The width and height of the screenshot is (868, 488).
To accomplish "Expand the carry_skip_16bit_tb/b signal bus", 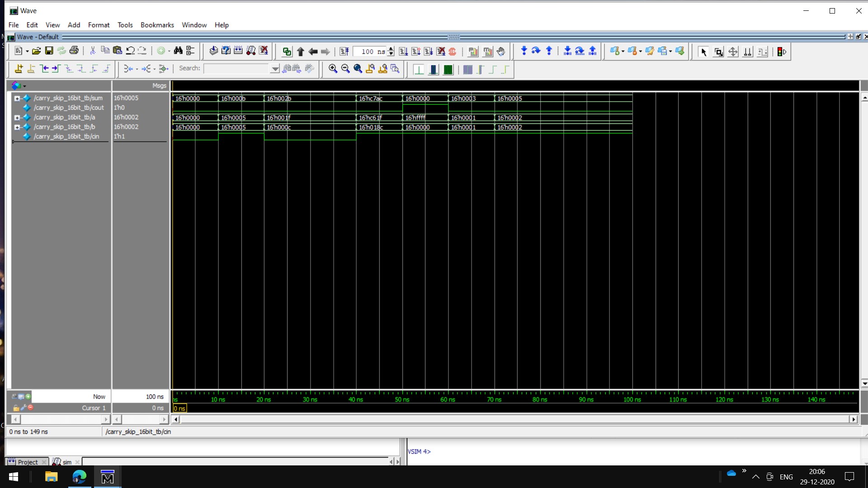I will tap(17, 127).
